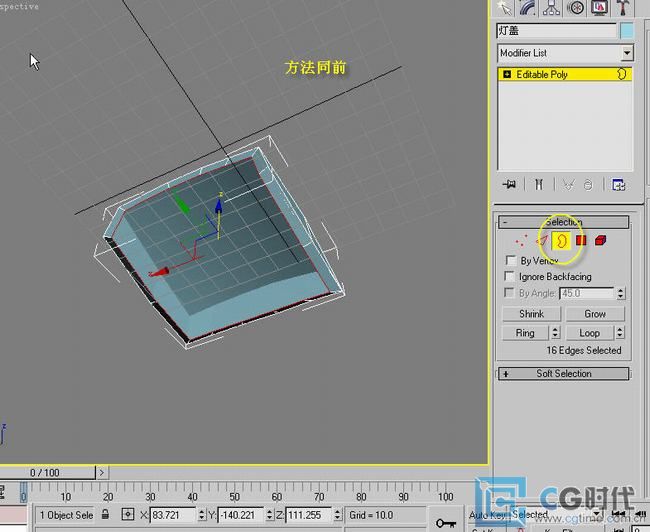Click the X coordinate field 83.721
The width and height of the screenshot is (650, 532).
point(172,515)
